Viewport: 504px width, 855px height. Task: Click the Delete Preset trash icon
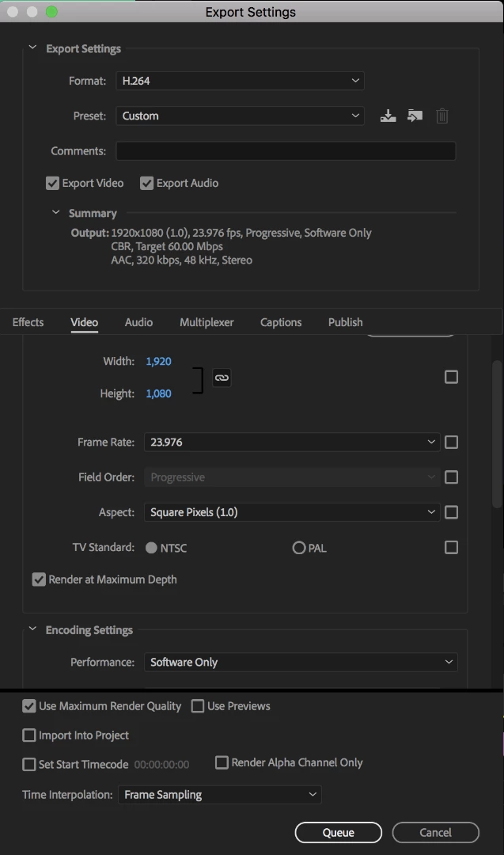[442, 116]
